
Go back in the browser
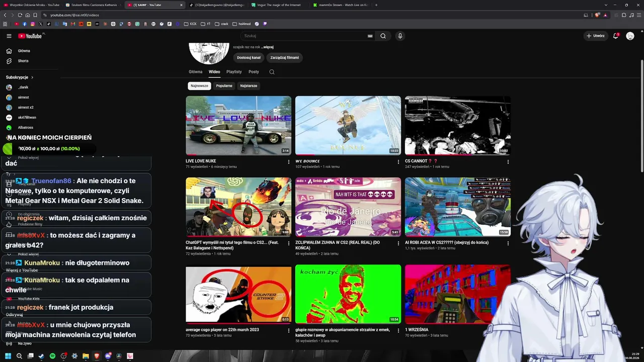tap(5, 15)
